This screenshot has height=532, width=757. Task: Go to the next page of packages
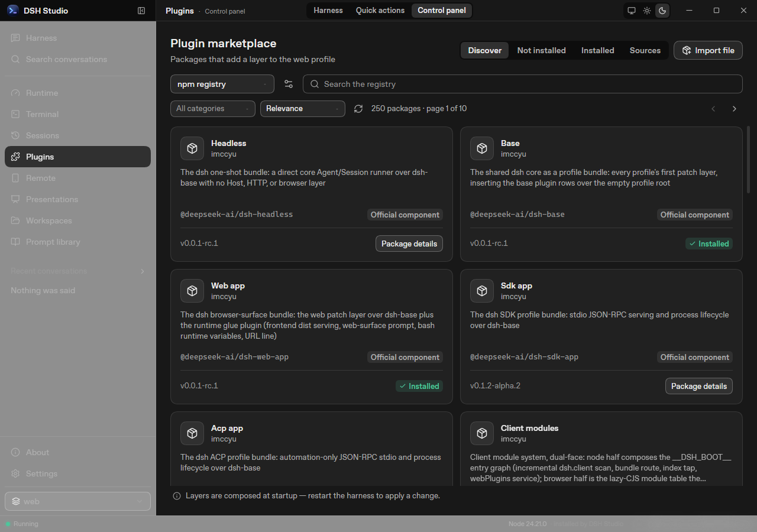(x=735, y=109)
